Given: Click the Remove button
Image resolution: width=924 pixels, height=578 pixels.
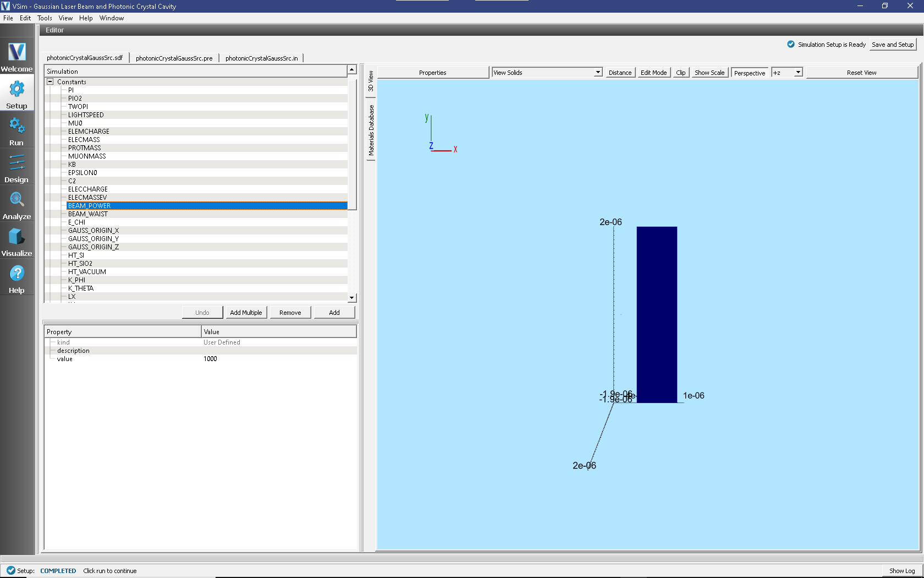Looking at the screenshot, I should tap(290, 312).
